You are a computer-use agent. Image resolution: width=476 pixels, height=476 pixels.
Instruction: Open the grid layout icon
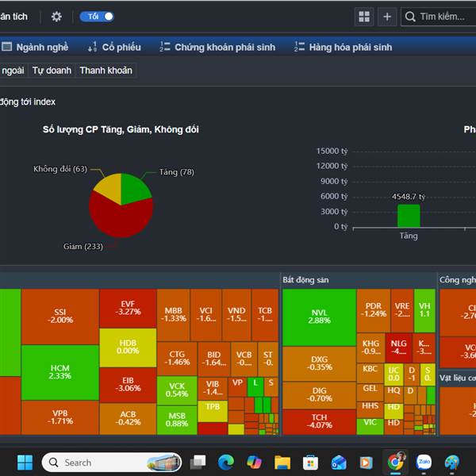point(365,17)
